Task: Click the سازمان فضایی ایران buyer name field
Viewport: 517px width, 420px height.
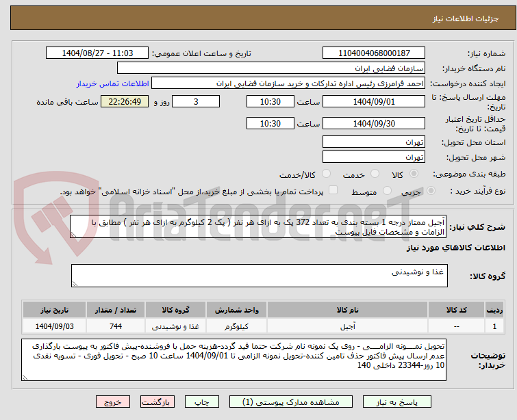Action: (271, 68)
